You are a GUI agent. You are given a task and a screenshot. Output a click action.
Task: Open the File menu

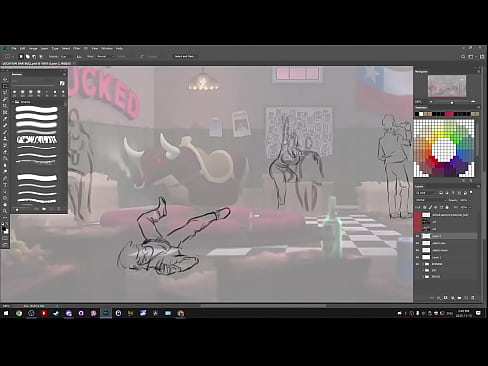point(14,48)
